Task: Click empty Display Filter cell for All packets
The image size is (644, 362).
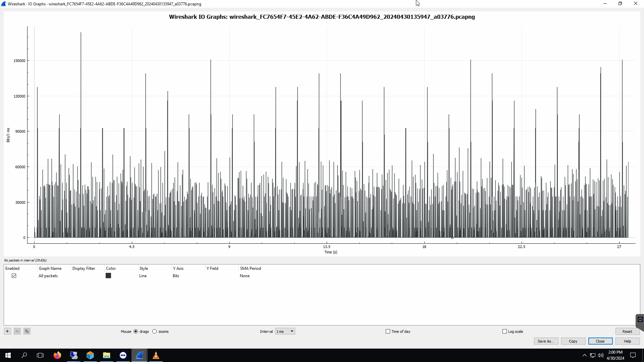Action: (88, 276)
